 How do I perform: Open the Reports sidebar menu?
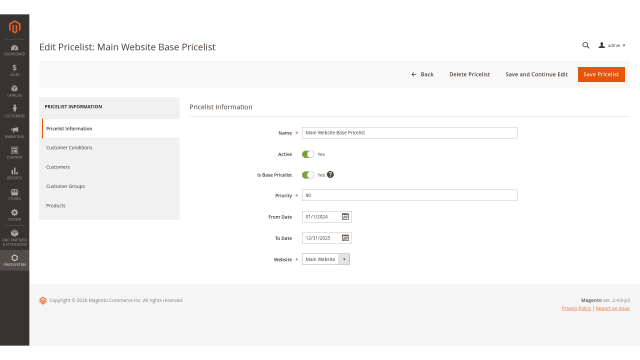[x=14, y=173]
